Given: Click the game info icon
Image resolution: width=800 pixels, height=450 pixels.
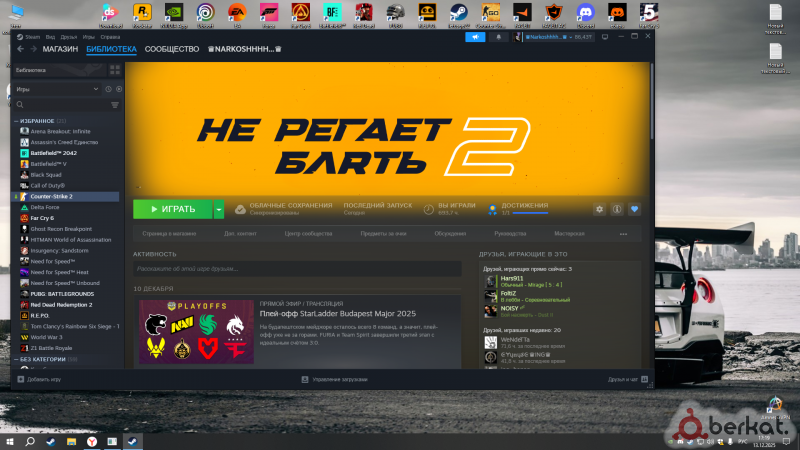Looking at the screenshot, I should click(617, 209).
